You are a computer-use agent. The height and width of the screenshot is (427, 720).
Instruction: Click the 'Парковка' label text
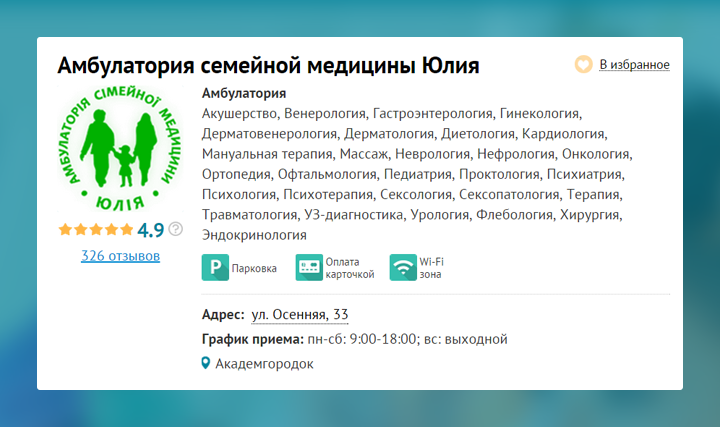254,268
